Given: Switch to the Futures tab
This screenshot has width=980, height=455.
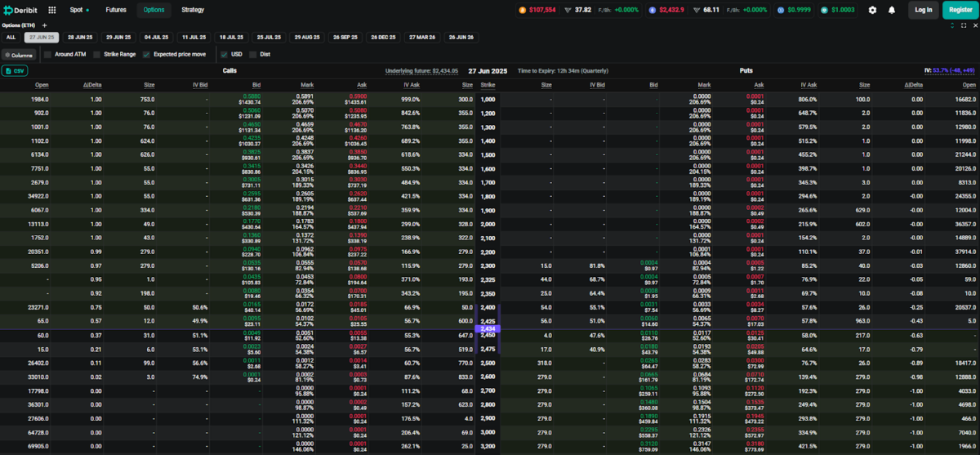Looking at the screenshot, I should (114, 10).
